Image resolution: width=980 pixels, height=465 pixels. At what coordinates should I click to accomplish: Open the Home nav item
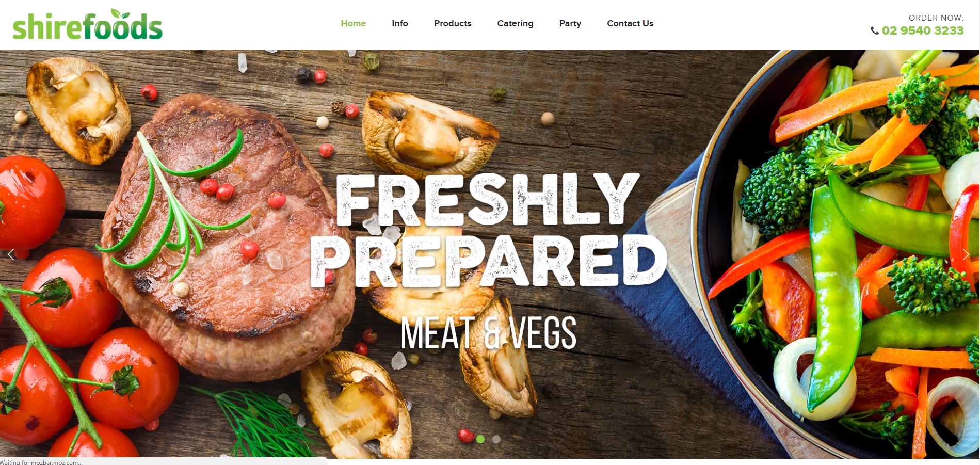[x=353, y=23]
